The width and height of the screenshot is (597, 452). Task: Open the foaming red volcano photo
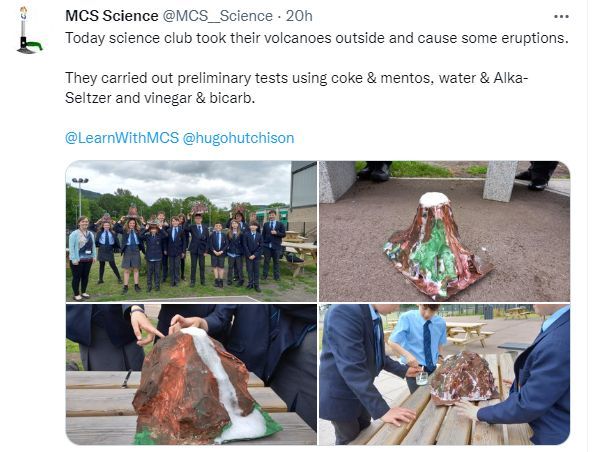click(191, 374)
